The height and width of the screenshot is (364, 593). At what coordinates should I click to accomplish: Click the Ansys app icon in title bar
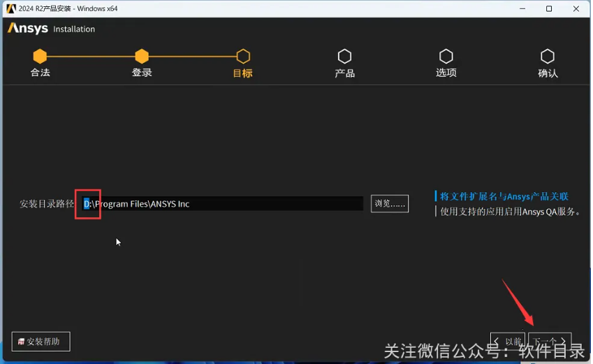[11, 8]
